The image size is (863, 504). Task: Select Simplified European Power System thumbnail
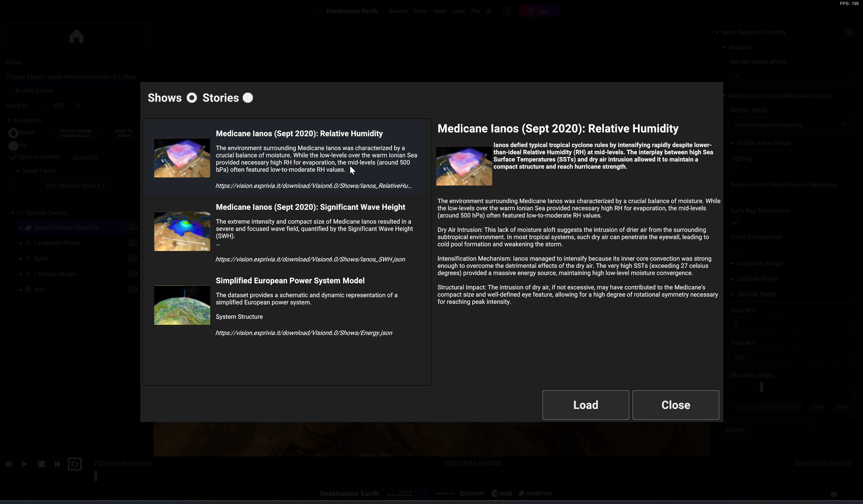[x=182, y=305]
